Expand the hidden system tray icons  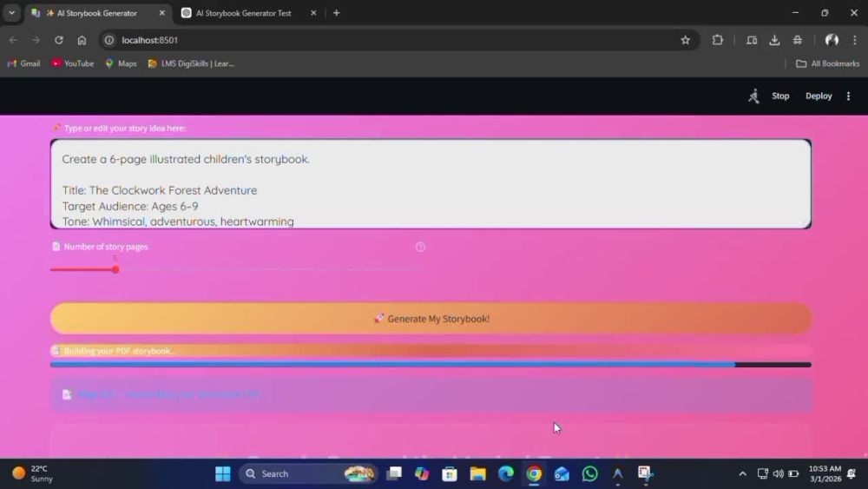coord(742,473)
